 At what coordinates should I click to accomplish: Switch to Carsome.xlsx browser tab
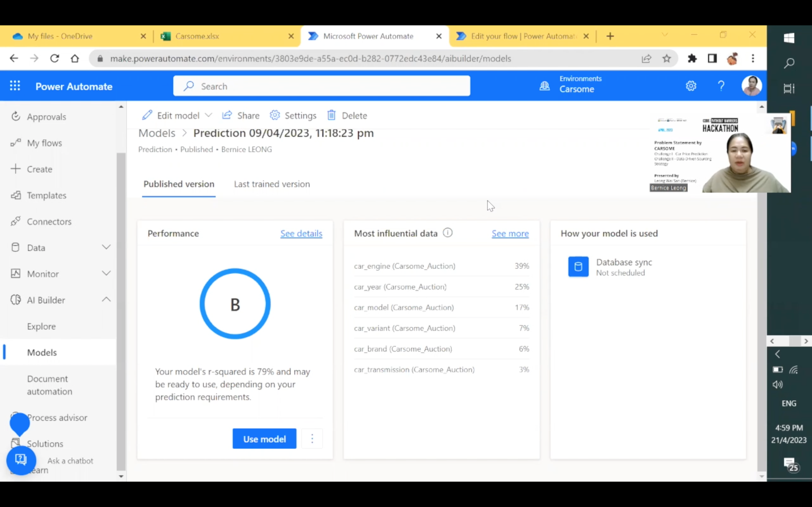(197, 36)
